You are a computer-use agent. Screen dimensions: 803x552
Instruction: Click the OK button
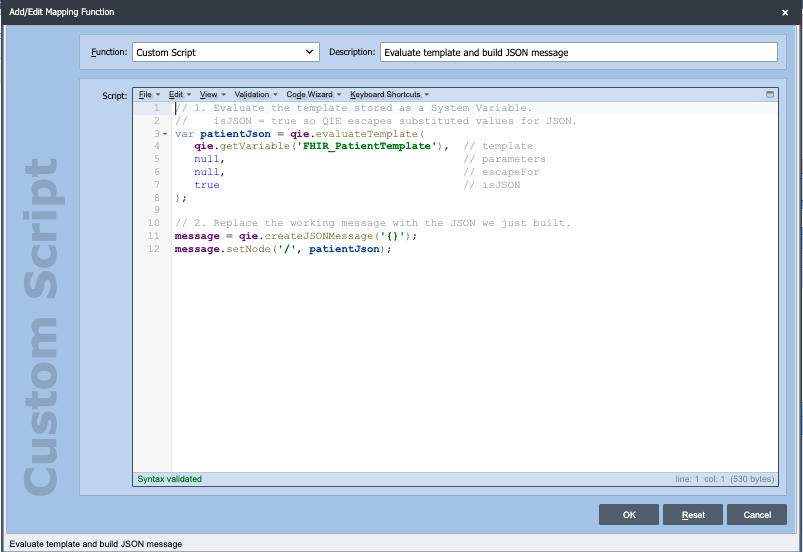point(629,515)
